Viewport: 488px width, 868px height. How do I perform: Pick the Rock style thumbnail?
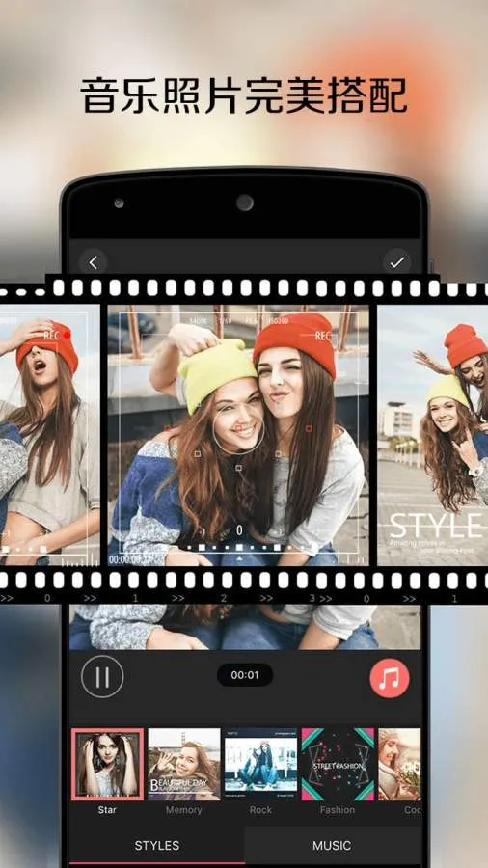[x=260, y=765]
